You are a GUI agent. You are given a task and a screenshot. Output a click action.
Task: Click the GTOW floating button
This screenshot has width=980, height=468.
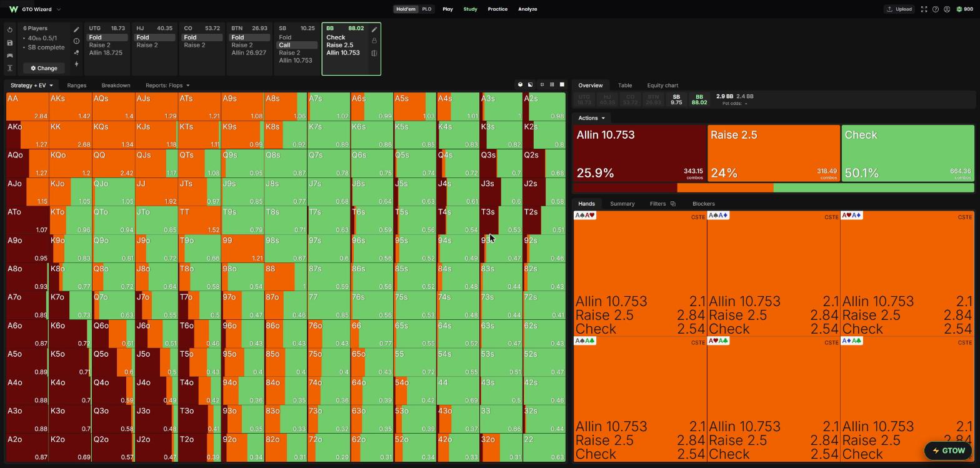click(949, 451)
